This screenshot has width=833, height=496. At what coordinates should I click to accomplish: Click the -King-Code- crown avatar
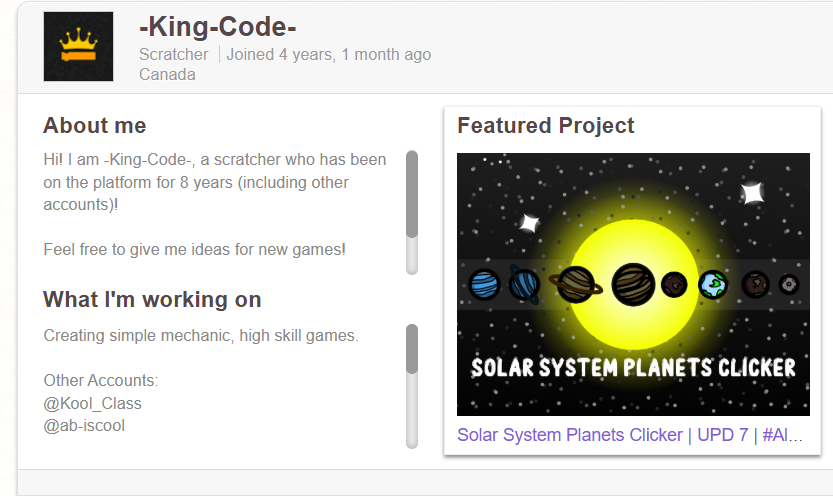78,47
